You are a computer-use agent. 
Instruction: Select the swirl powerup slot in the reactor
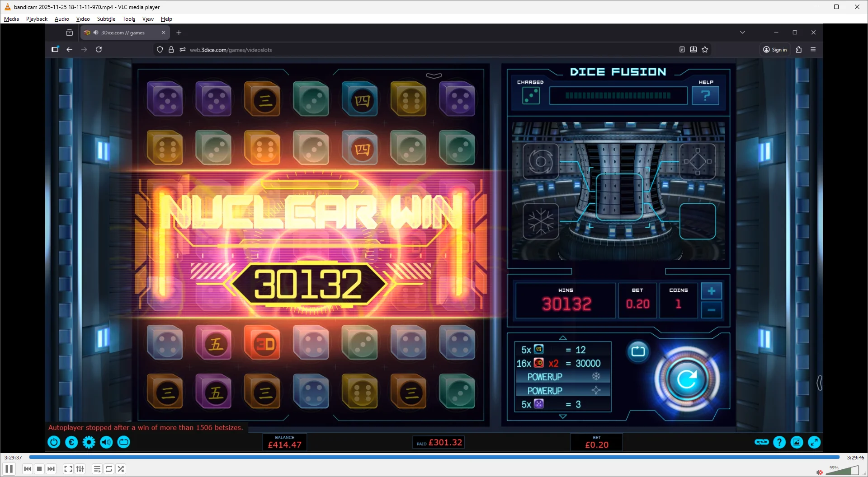point(541,161)
